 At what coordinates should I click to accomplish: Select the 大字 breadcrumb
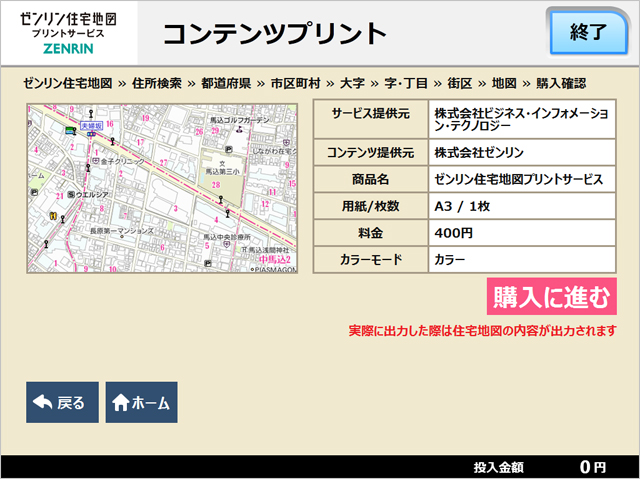coord(352,83)
